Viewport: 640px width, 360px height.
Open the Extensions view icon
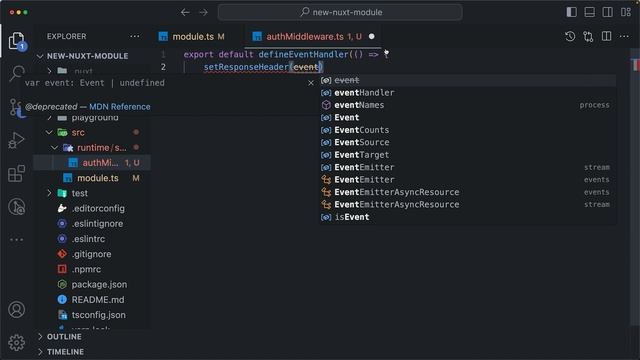pyautogui.click(x=16, y=173)
